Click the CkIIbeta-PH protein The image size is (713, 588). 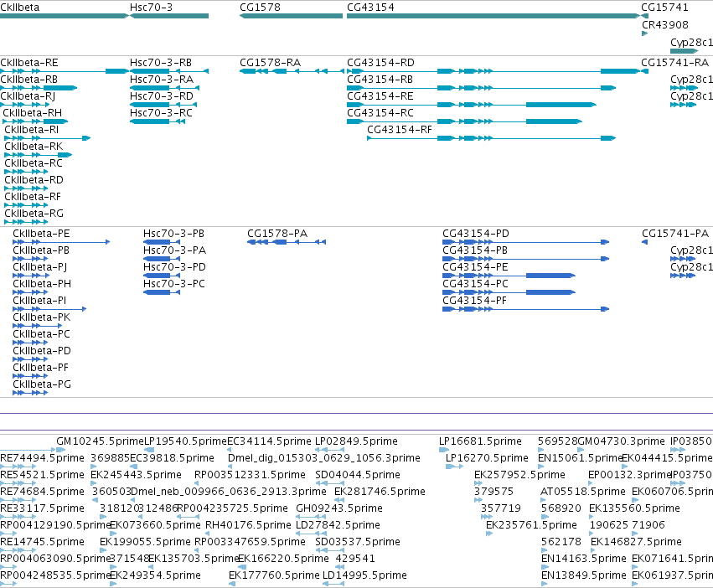click(x=30, y=292)
